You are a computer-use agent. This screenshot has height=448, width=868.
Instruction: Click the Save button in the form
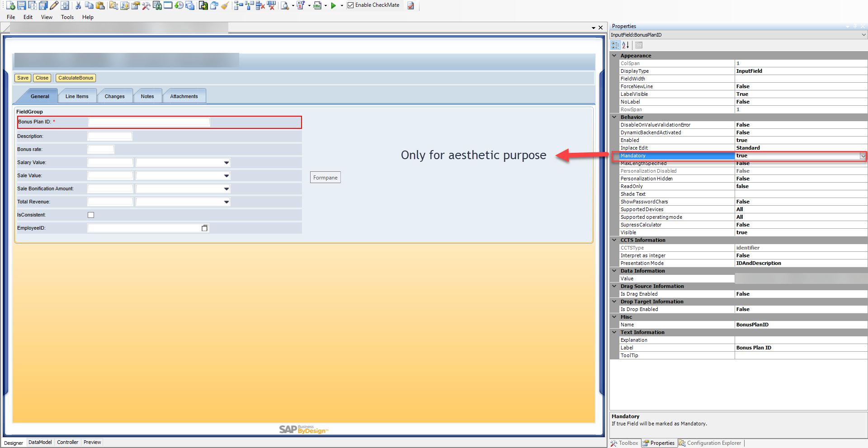23,78
